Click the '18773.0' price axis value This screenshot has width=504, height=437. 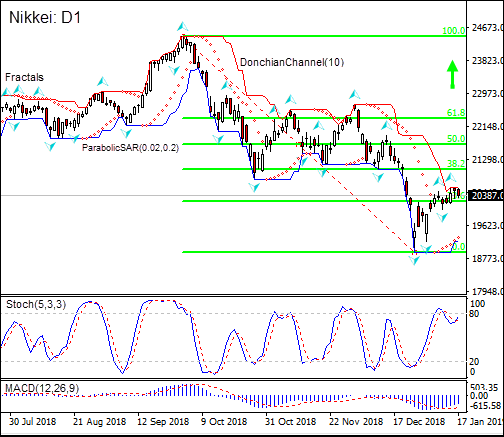tap(487, 258)
